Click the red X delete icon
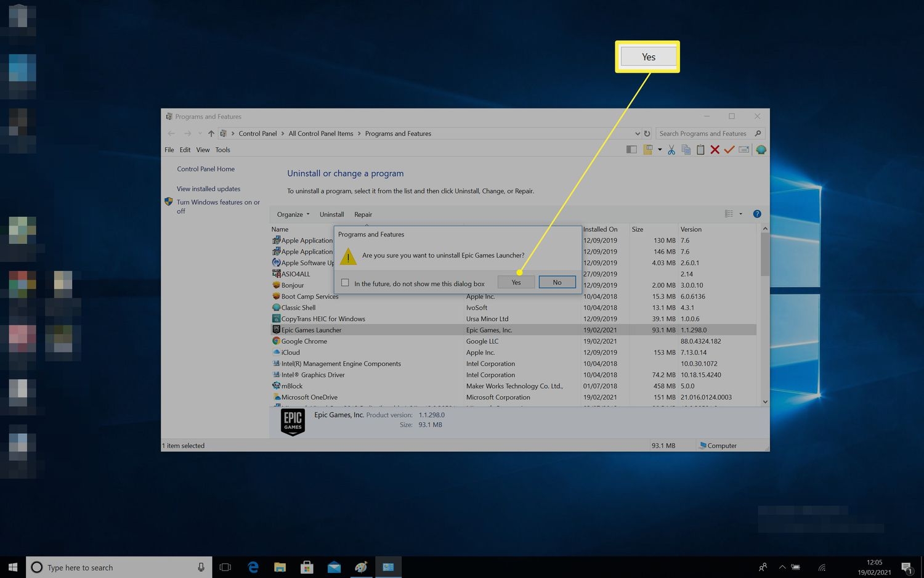This screenshot has width=924, height=578. click(715, 150)
